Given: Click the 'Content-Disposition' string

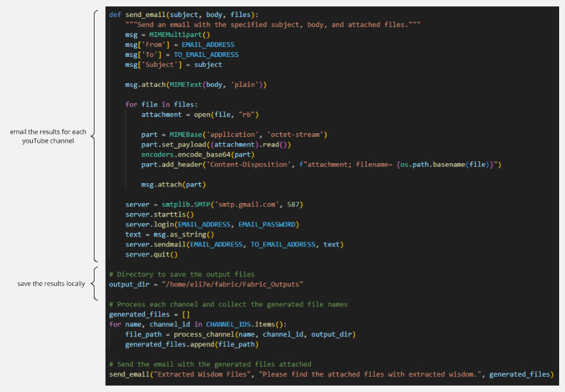Looking at the screenshot, I should click(x=248, y=165).
